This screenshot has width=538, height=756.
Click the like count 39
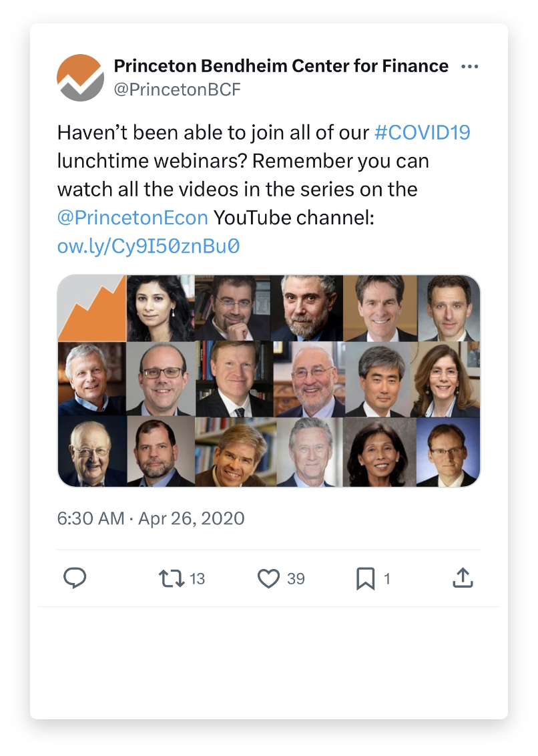(296, 578)
